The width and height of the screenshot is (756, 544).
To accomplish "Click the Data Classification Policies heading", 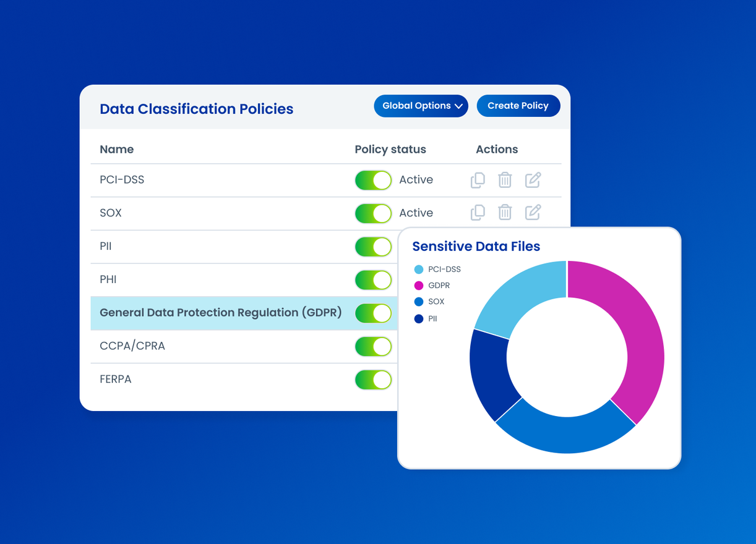I will tap(197, 109).
